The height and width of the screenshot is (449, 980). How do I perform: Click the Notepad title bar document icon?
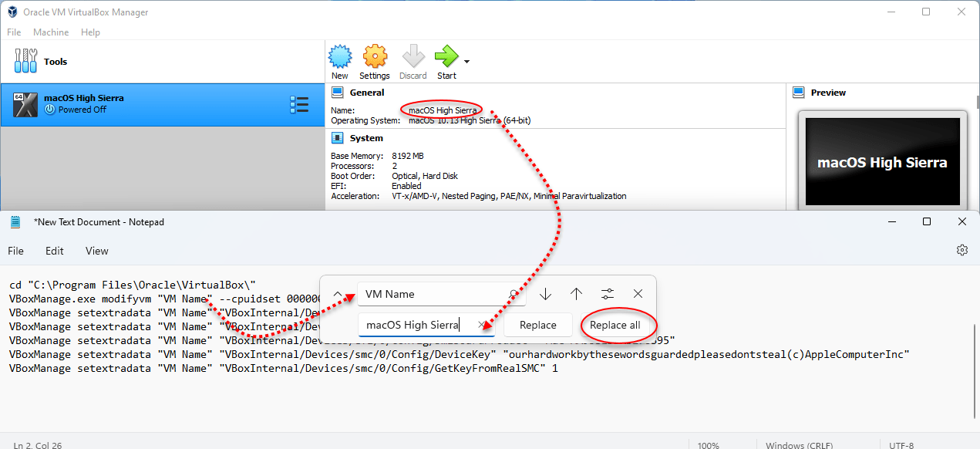[15, 221]
